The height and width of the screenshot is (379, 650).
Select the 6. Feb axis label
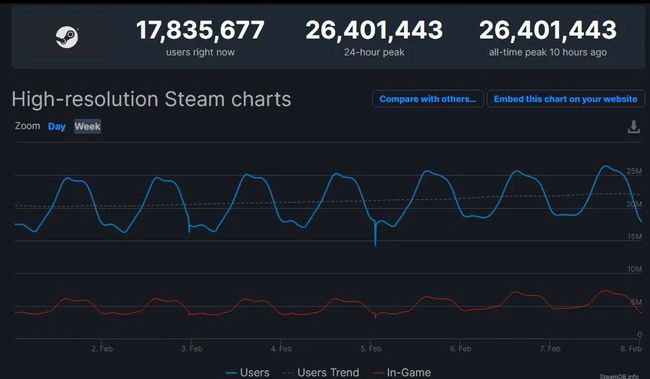pos(461,349)
